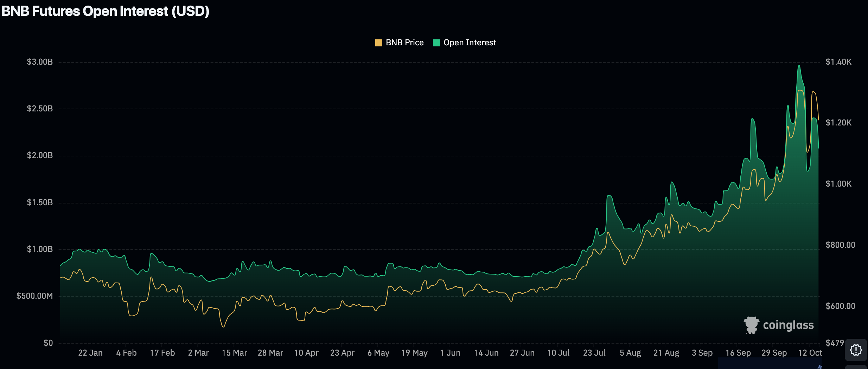Click the yellow BNB Price legend square
868x369 pixels.
[x=378, y=43]
